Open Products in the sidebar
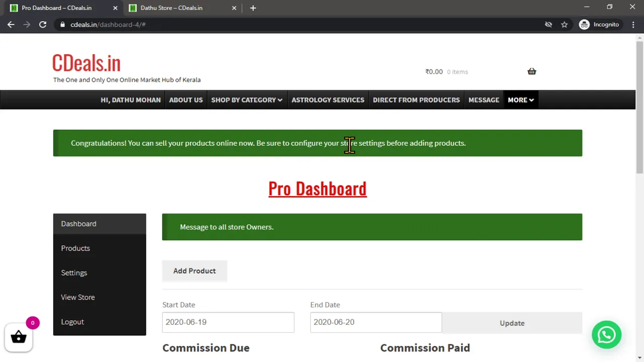The width and height of the screenshot is (644, 362). click(100, 248)
